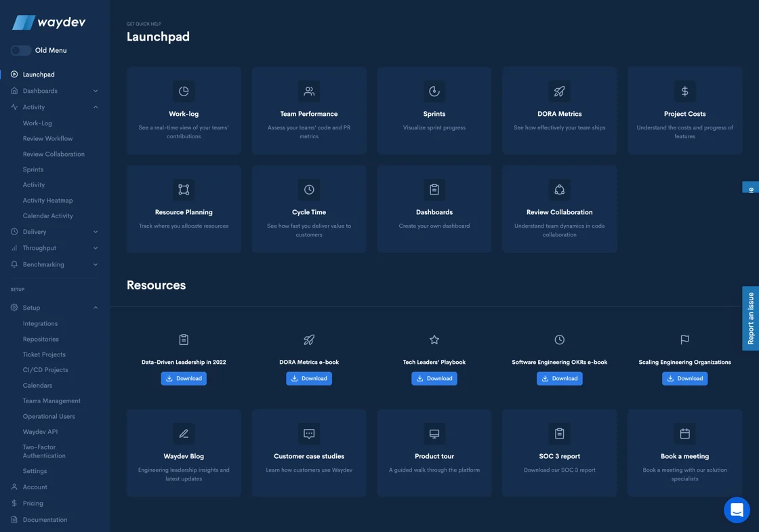Click the Pricing dollar icon in sidebar
Viewport: 759px width, 532px height.
[14, 503]
